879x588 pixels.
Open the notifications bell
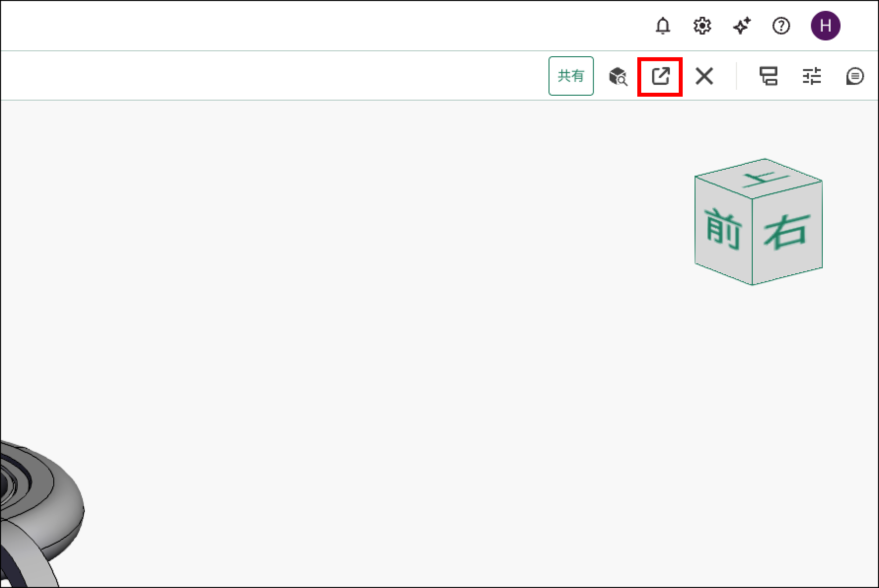click(x=663, y=26)
